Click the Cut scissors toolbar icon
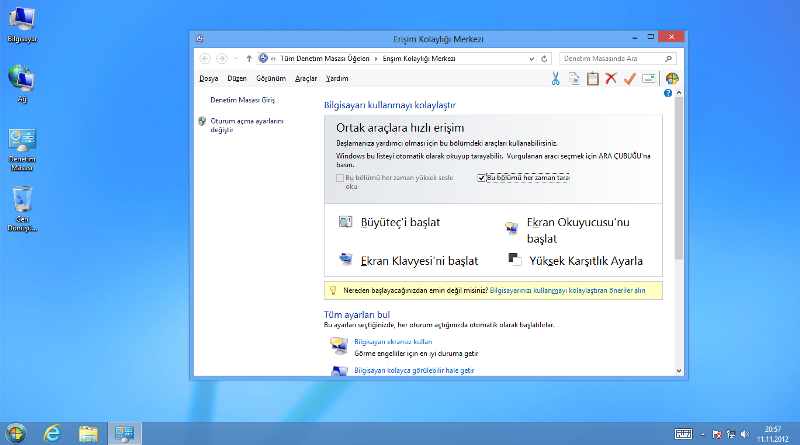Image resolution: width=800 pixels, height=445 pixels. tap(556, 79)
